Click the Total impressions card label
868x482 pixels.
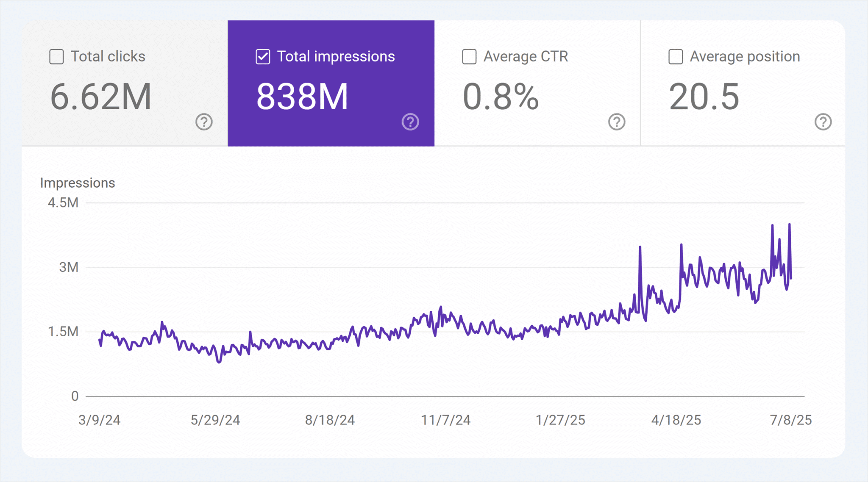[336, 56]
